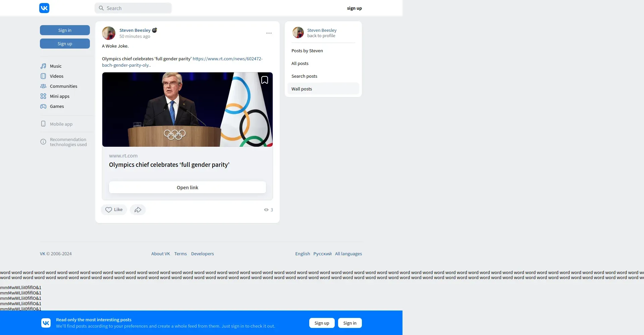
Task: Click Sign up in the bottom banner
Action: click(x=322, y=323)
